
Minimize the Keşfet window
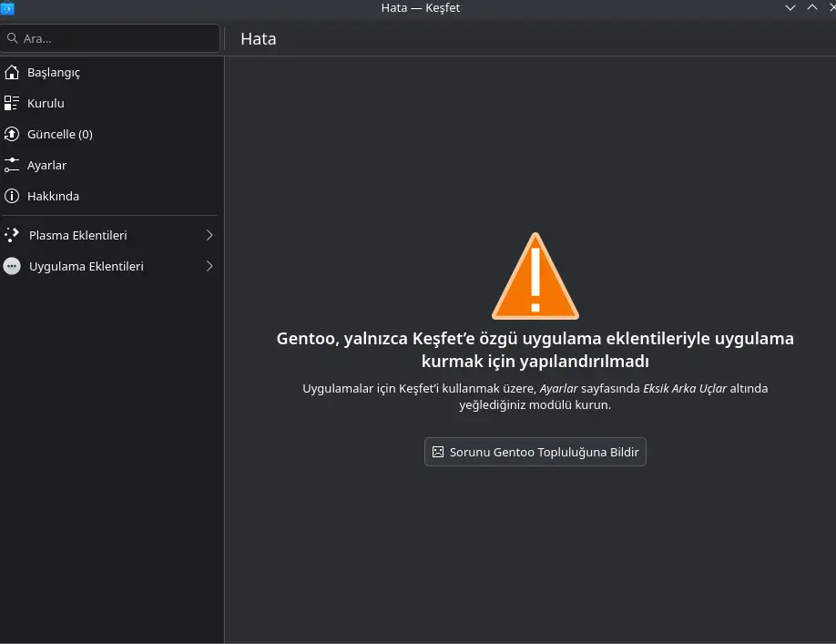click(x=790, y=7)
